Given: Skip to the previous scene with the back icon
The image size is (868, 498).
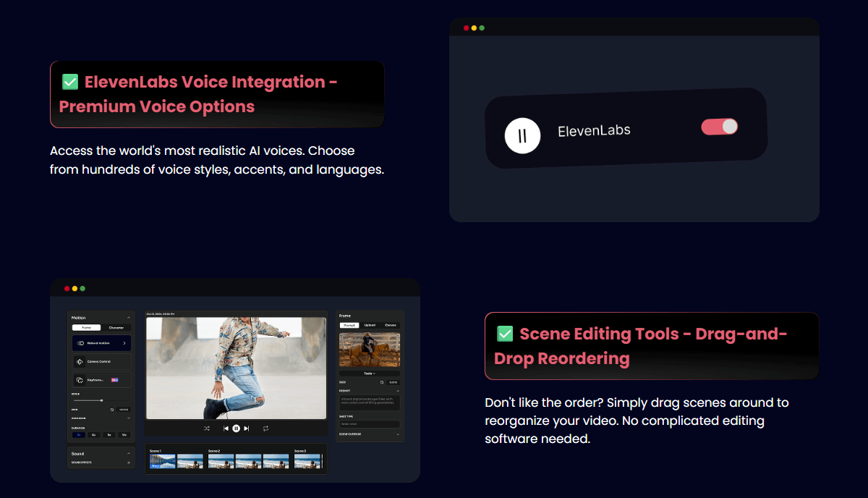Looking at the screenshot, I should pyautogui.click(x=226, y=429).
